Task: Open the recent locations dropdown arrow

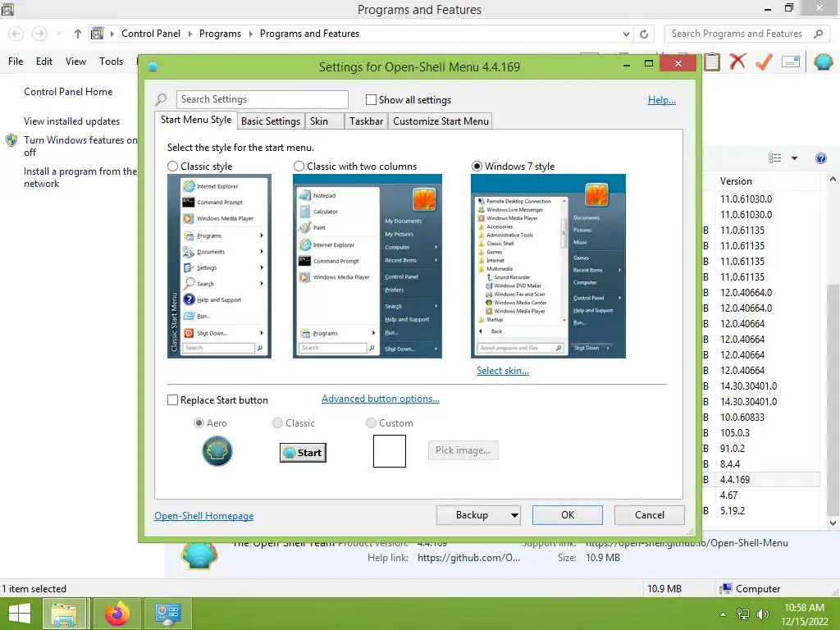Action: pos(59,34)
